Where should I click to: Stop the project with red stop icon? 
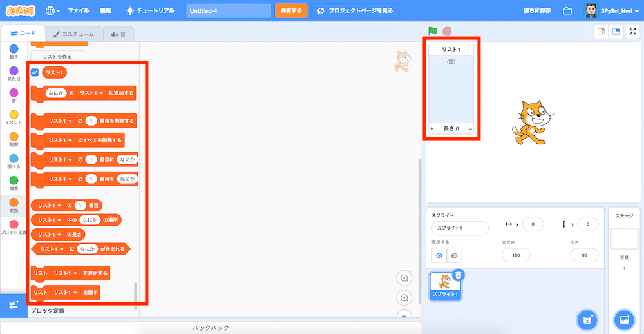[448, 31]
